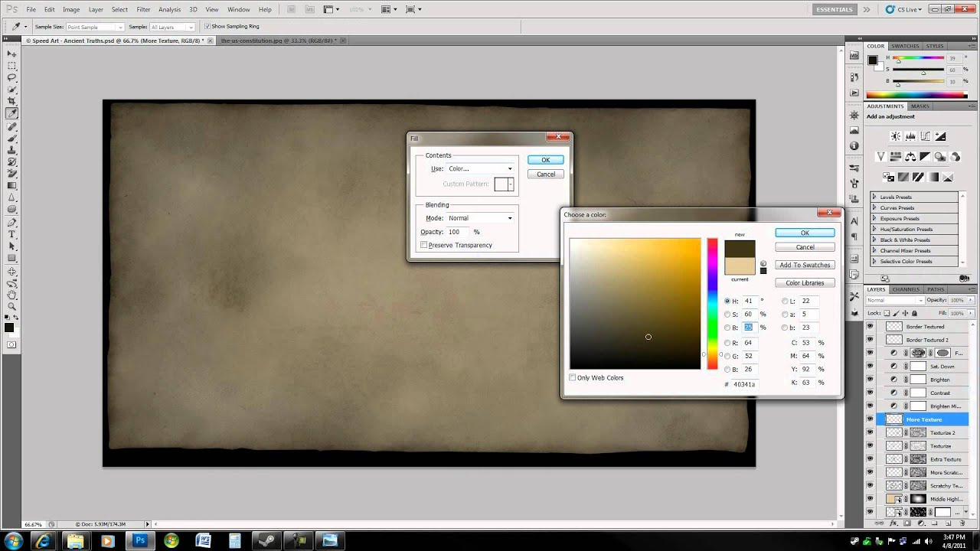Enable Preserve Transparency checkbox

pos(423,245)
